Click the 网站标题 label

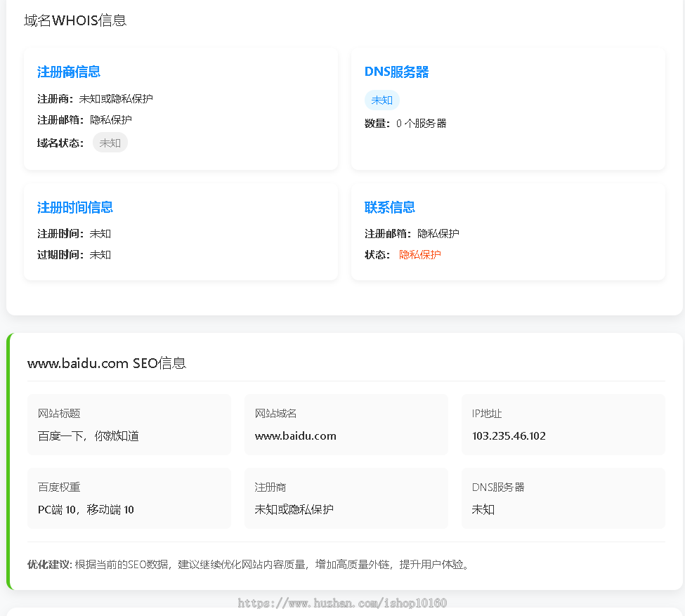pyautogui.click(x=59, y=413)
